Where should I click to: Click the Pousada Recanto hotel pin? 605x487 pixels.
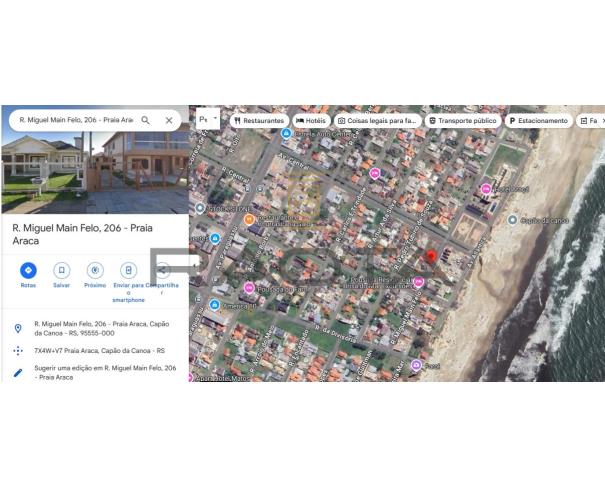pos(418,282)
